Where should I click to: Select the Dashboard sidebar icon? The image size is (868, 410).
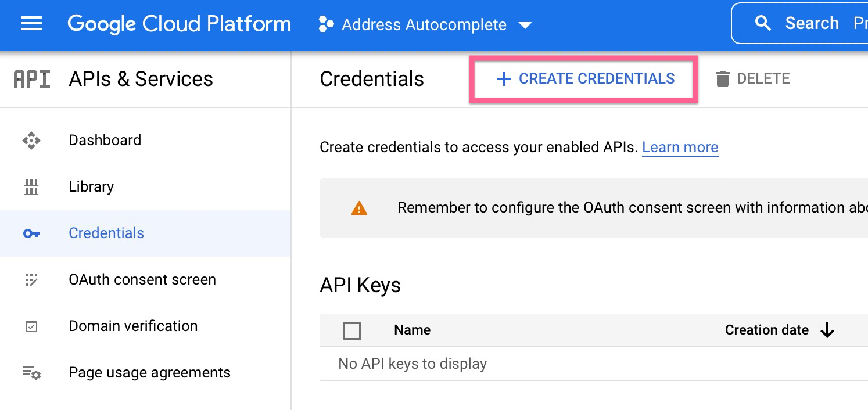[x=32, y=140]
